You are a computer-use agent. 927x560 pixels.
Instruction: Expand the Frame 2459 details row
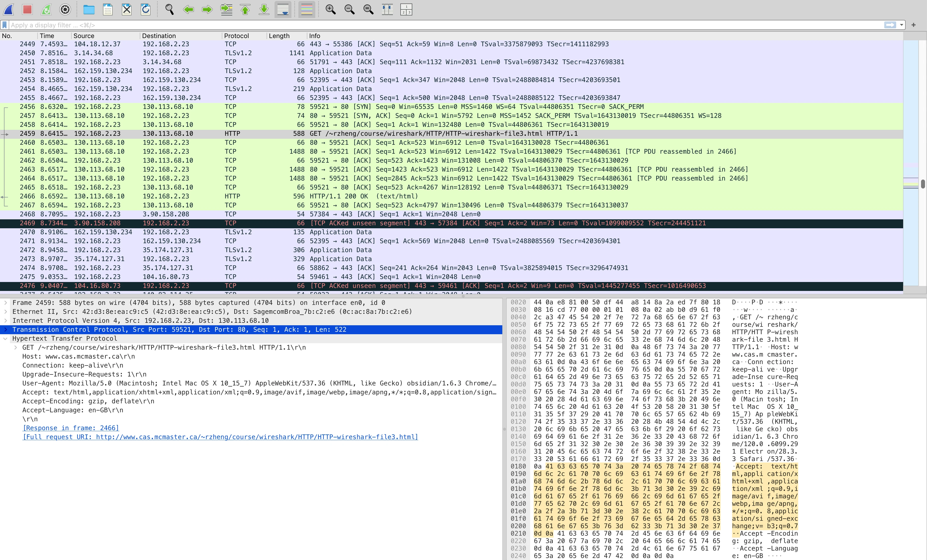point(5,303)
